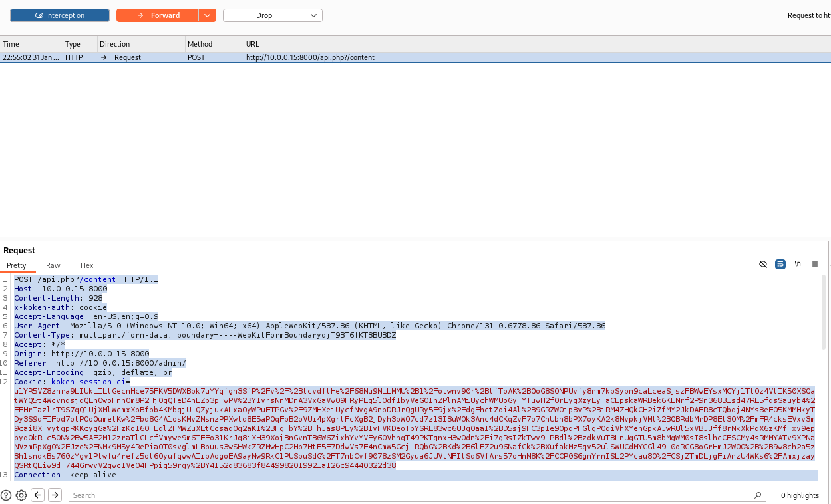Select the Pretty tab
Screen dimensions: 831x504
click(x=17, y=265)
